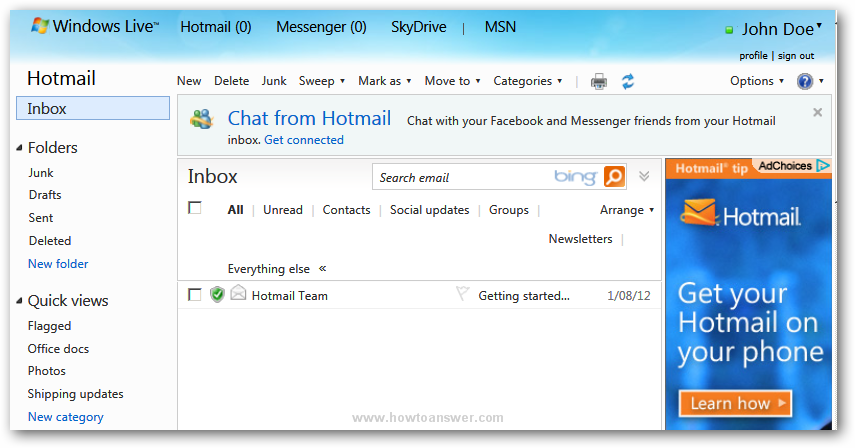The width and height of the screenshot is (855, 448).
Task: Click the Chat from Hotmail heading
Action: pos(309,118)
